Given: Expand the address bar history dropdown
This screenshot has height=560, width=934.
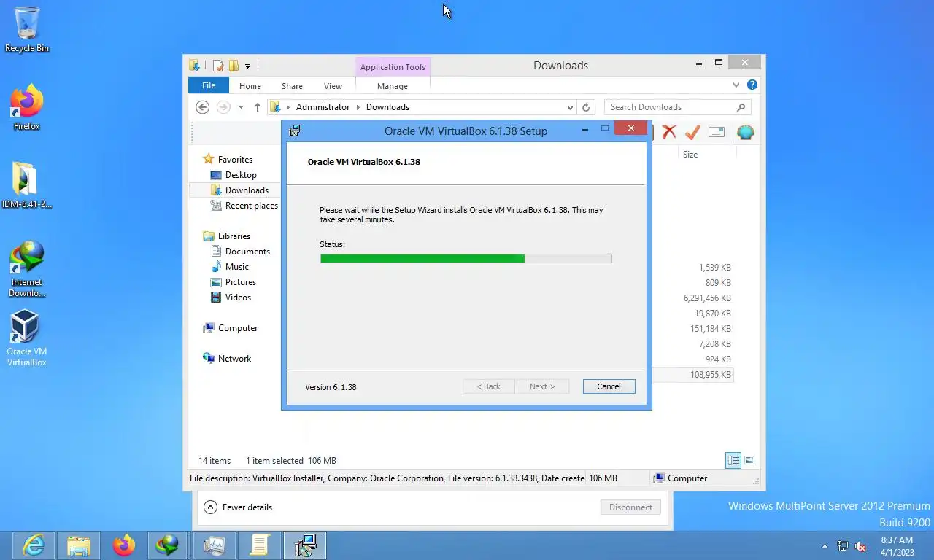Looking at the screenshot, I should [x=570, y=107].
